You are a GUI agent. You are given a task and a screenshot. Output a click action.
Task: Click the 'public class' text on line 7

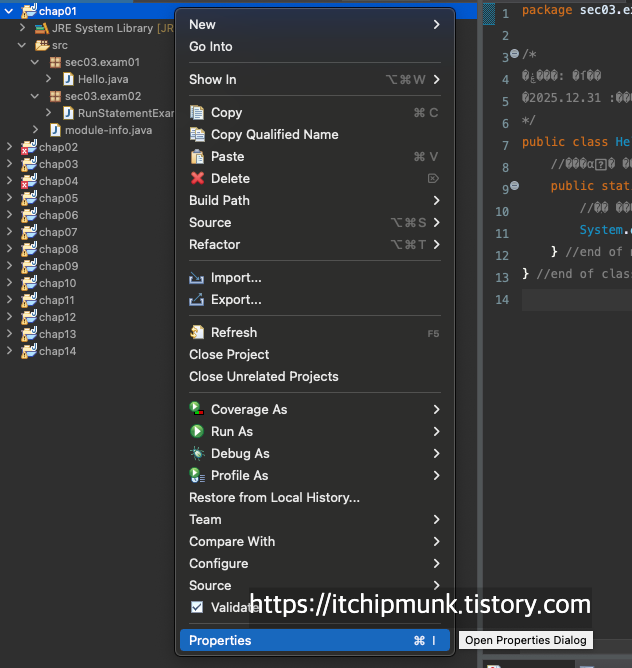565,142
